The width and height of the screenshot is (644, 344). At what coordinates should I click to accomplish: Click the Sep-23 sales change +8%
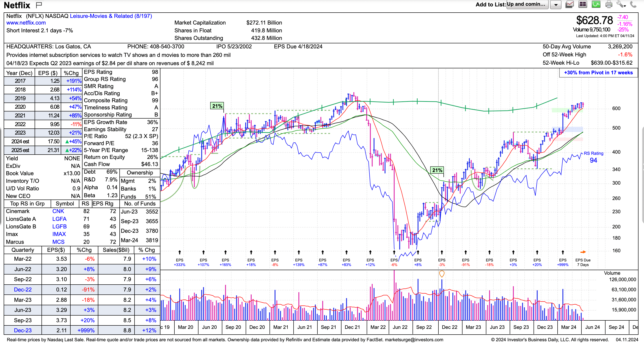click(x=151, y=320)
